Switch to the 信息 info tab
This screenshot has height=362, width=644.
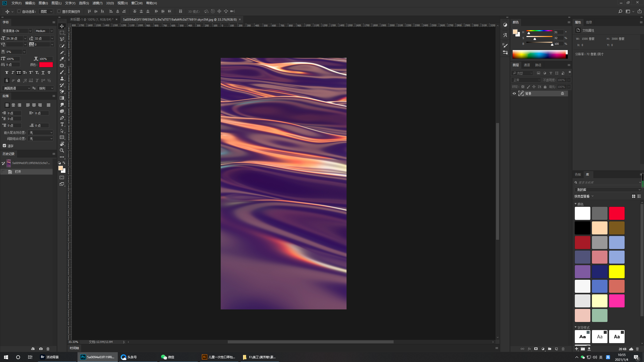[589, 22]
